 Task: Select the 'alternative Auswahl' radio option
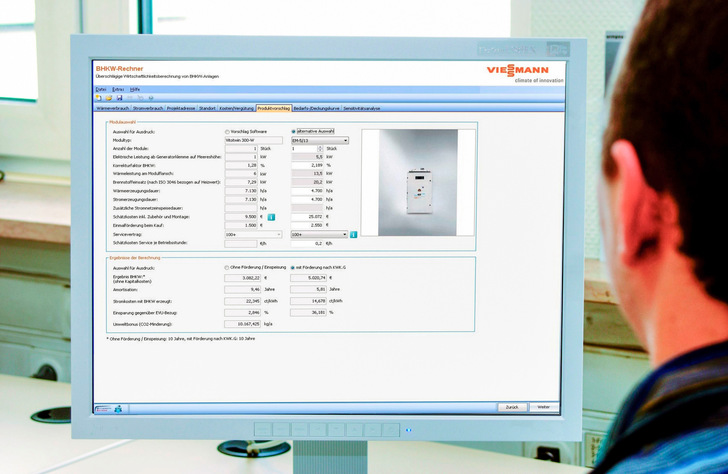coord(293,132)
